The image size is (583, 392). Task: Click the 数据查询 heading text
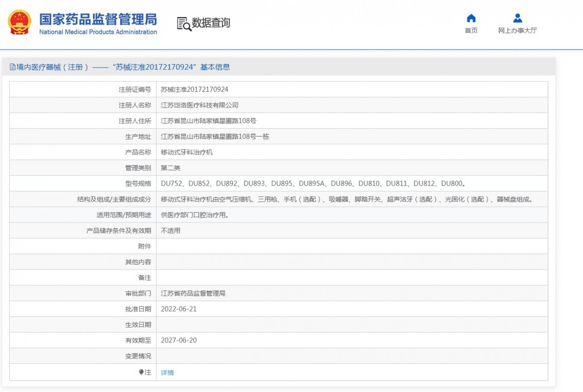point(211,23)
